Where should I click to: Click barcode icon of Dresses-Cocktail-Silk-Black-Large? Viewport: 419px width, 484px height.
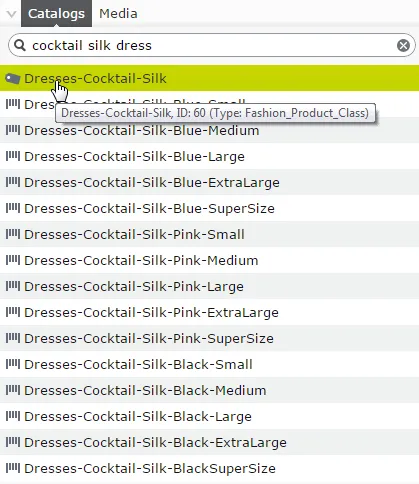pyautogui.click(x=13, y=415)
